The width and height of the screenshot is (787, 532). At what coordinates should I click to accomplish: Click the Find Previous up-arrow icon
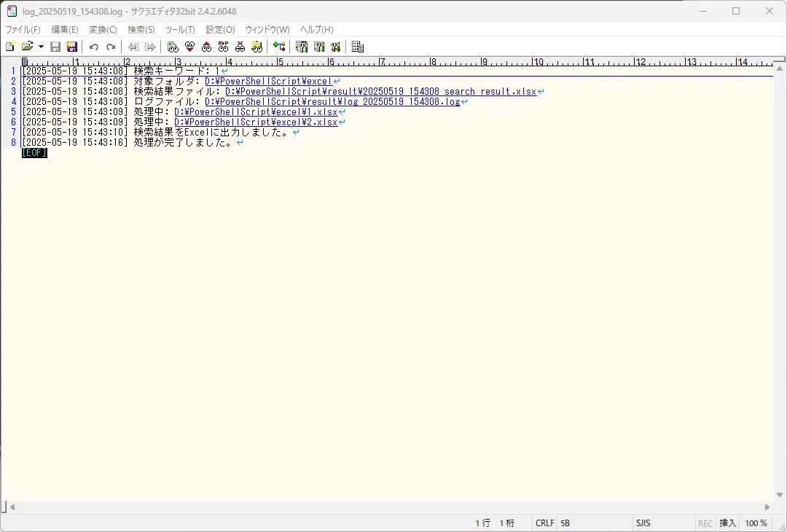(207, 47)
